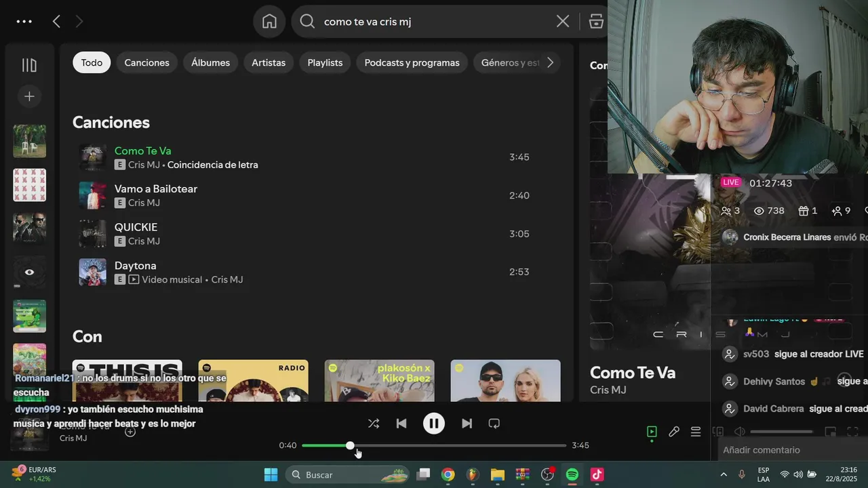The height and width of the screenshot is (488, 868).
Task: Open the sidebar playlist with the red X pattern cover
Action: pyautogui.click(x=30, y=185)
